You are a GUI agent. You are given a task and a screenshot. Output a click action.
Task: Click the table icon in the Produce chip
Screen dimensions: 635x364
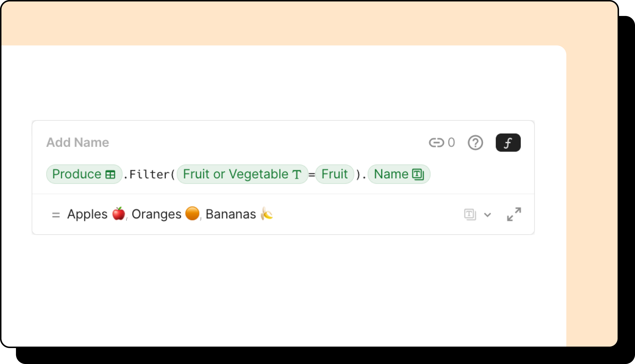[x=110, y=175]
